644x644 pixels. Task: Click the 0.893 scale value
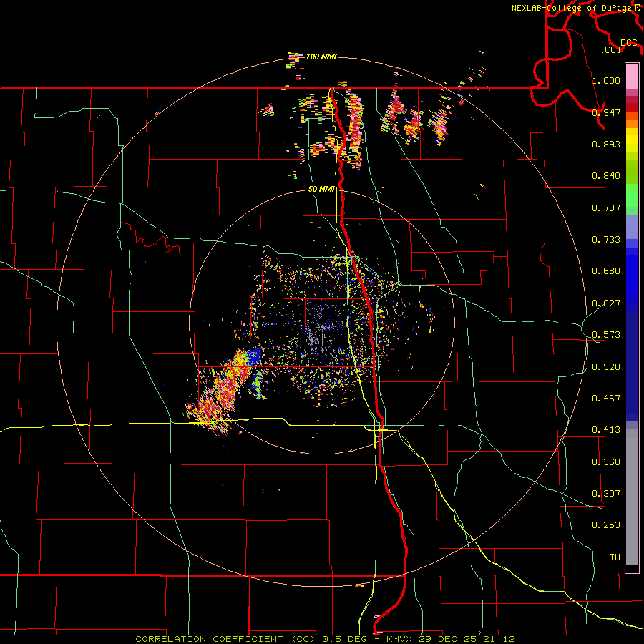(x=606, y=144)
